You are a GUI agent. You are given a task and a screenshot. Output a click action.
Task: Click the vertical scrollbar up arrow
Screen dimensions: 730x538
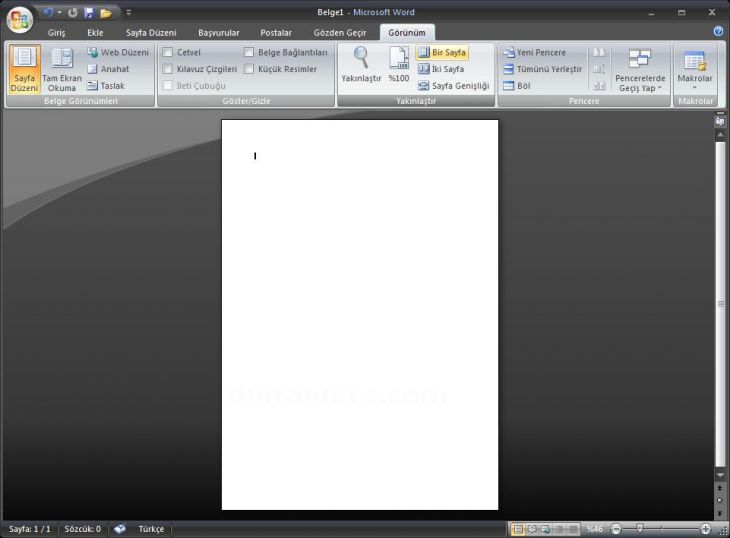pyautogui.click(x=720, y=135)
